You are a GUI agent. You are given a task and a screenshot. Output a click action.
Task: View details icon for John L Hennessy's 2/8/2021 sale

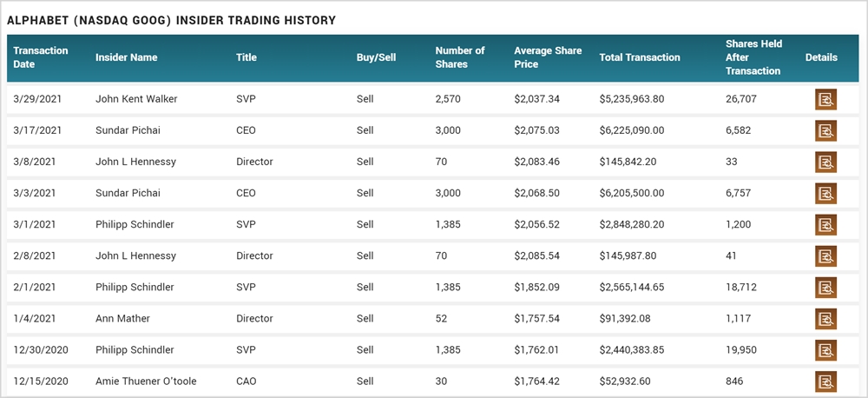pyautogui.click(x=825, y=255)
